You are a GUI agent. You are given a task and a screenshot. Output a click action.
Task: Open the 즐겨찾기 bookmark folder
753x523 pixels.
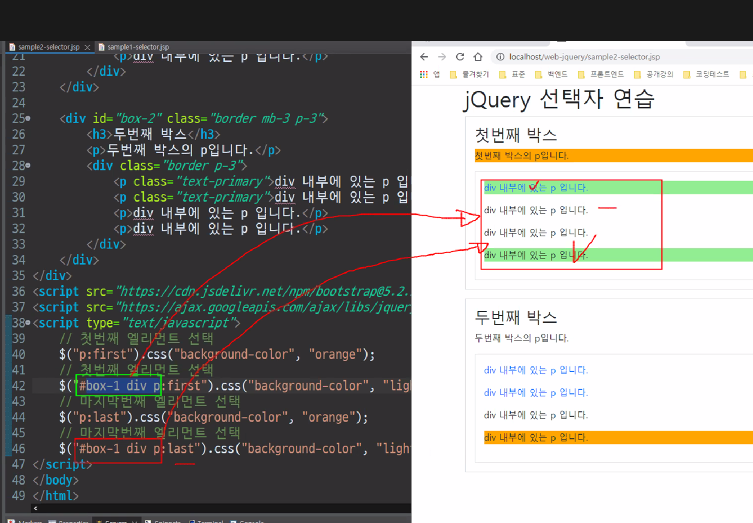[x=469, y=74]
